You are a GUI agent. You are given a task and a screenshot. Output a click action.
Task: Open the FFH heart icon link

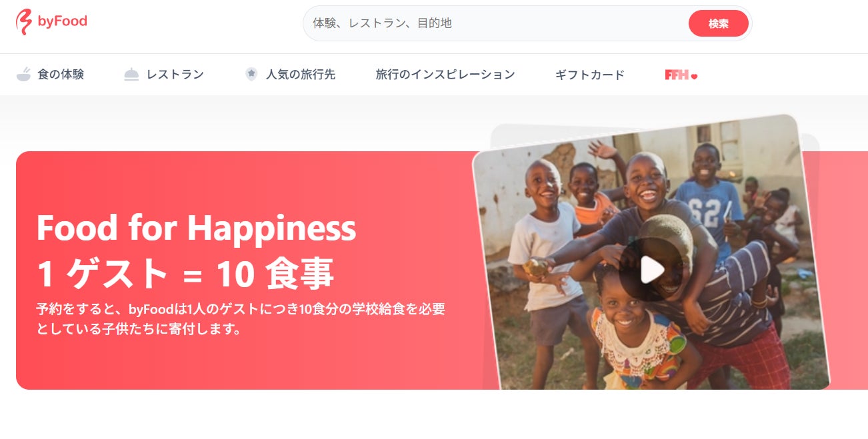click(681, 75)
